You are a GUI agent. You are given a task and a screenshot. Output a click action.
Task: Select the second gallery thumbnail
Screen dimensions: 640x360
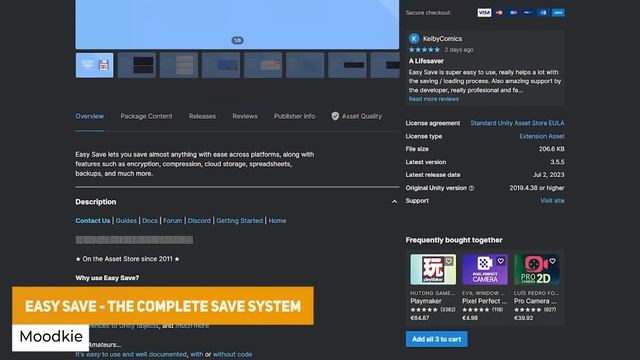[137, 65]
